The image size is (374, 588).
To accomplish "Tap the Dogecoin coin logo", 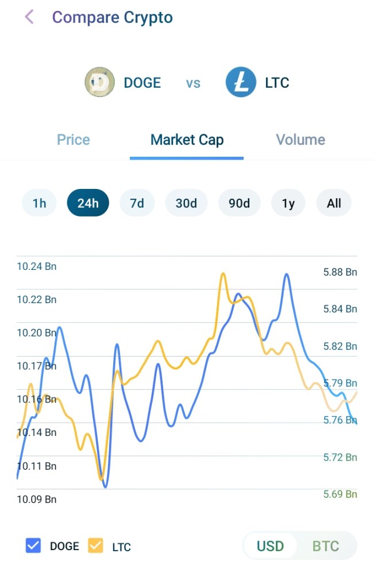I will [x=100, y=82].
